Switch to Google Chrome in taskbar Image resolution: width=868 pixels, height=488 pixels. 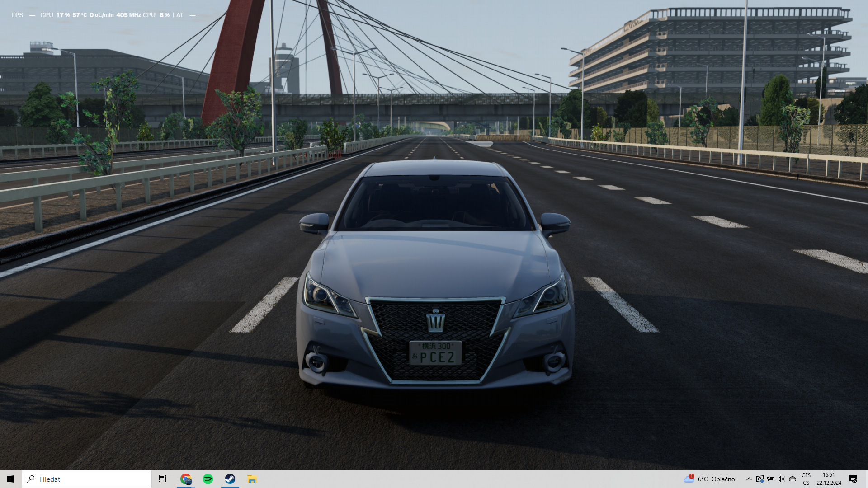tap(186, 479)
